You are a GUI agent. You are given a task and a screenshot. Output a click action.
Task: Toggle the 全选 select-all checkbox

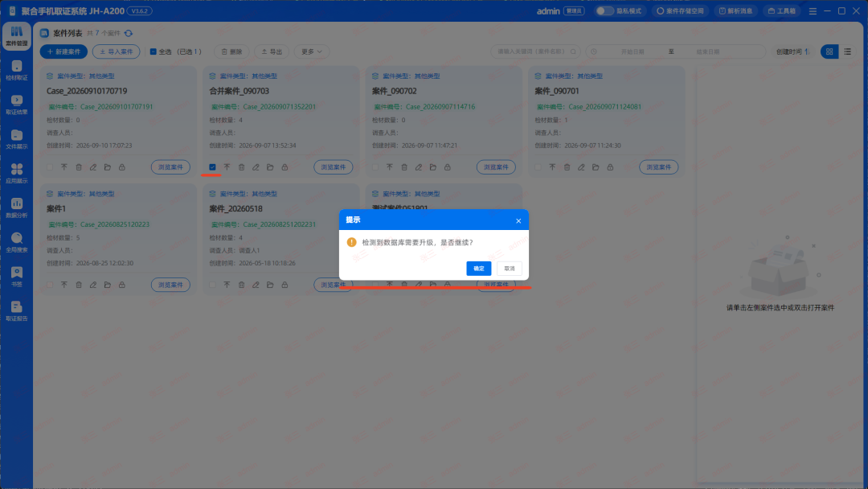point(154,51)
